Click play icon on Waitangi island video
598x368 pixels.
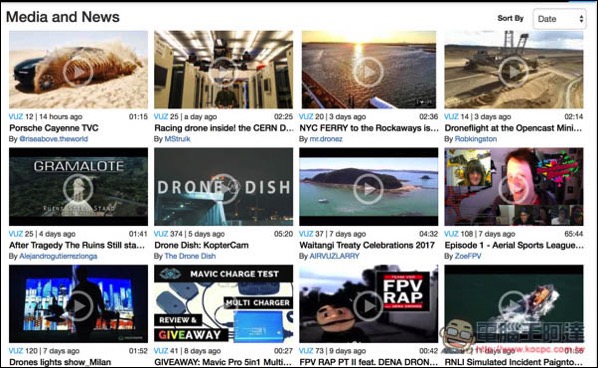coord(368,188)
